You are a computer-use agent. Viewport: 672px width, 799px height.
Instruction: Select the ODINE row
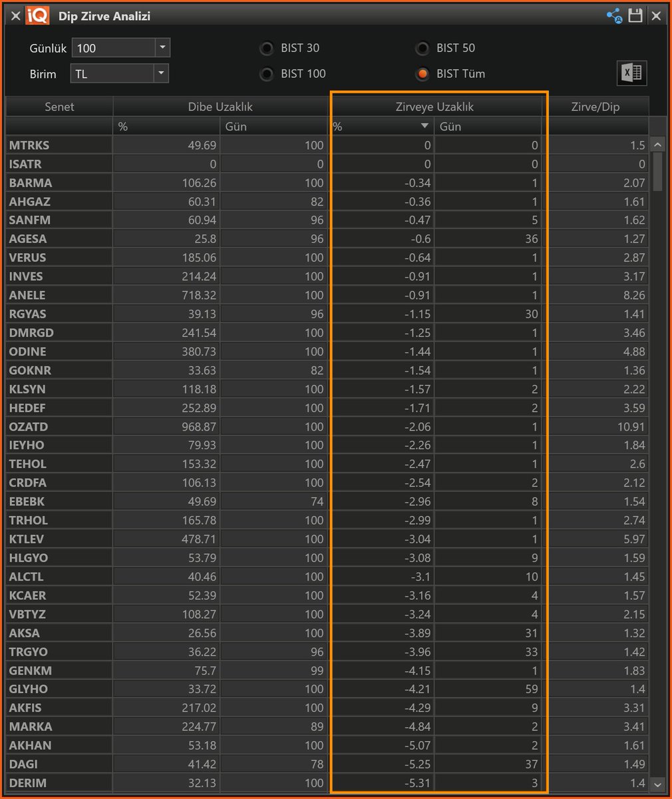click(x=327, y=352)
